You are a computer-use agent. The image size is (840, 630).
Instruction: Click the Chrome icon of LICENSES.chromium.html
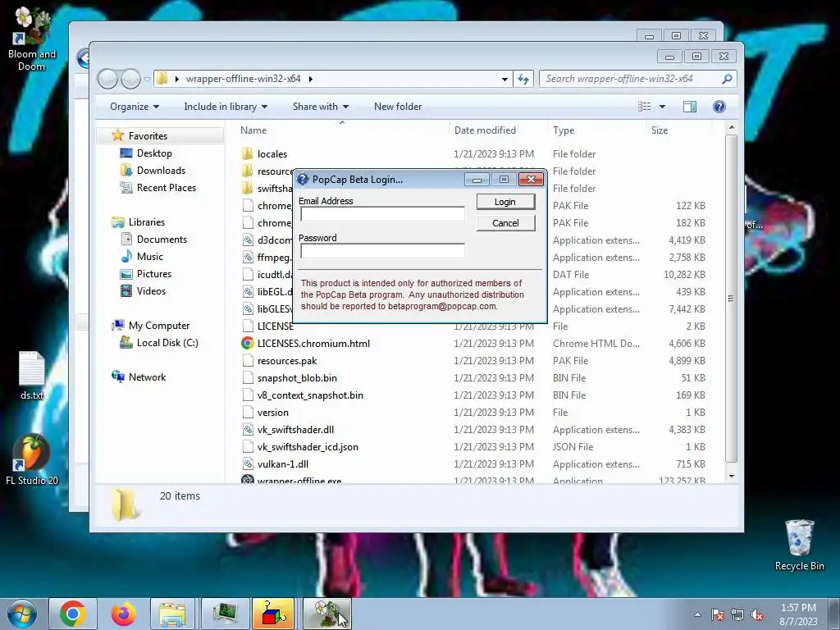pos(248,344)
